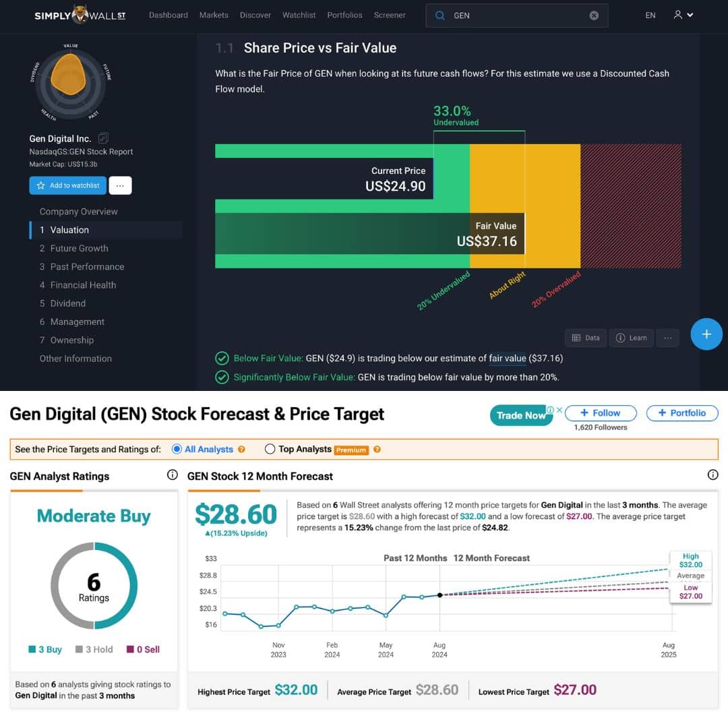728x728 pixels.
Task: Go to the Markets menu
Action: [x=214, y=15]
